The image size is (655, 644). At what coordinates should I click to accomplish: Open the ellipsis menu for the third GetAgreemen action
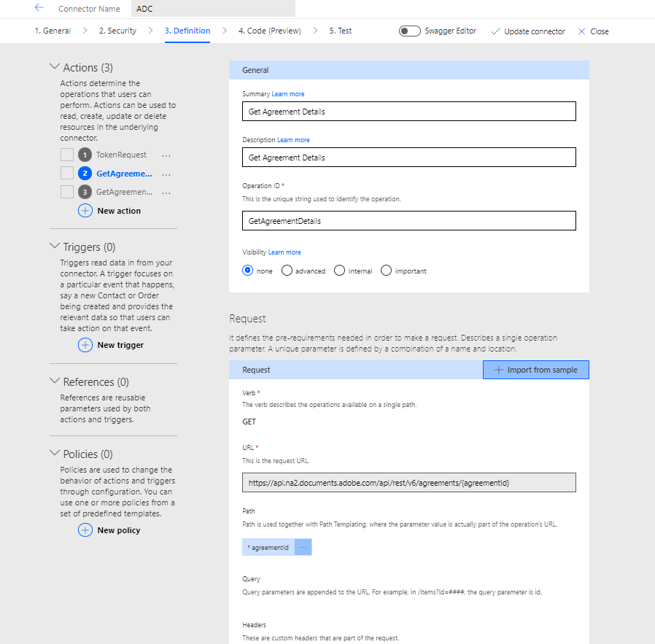tap(166, 191)
